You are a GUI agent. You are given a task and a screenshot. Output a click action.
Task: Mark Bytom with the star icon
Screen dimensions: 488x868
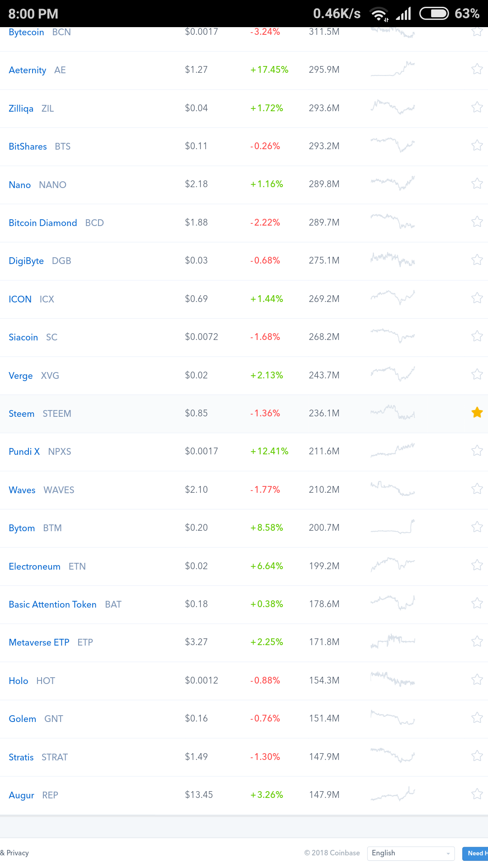coord(477,527)
